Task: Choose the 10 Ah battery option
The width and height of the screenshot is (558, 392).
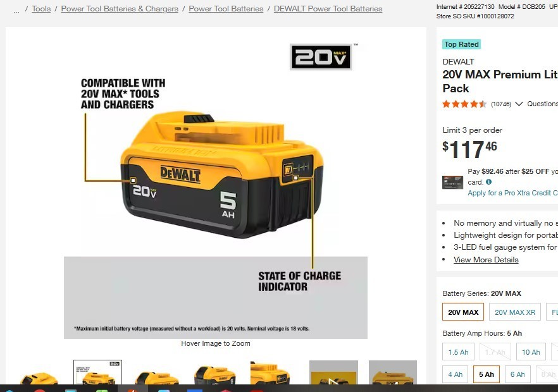Action: click(531, 352)
